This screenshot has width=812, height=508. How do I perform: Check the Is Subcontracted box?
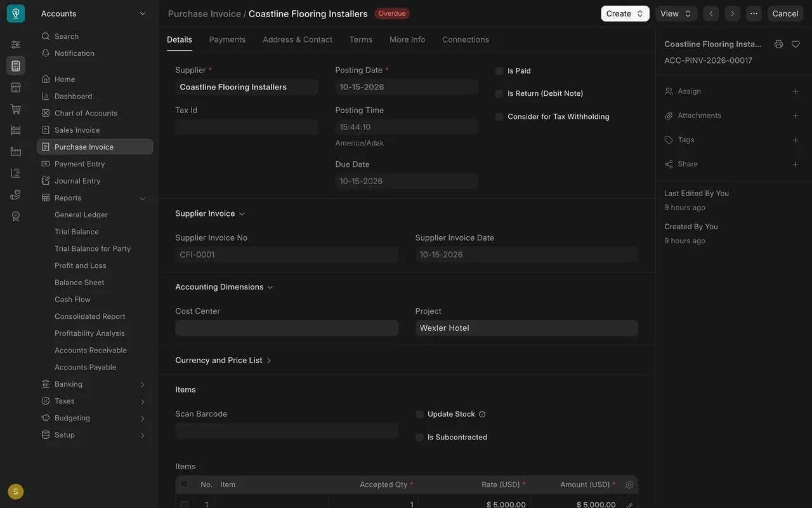(419, 438)
